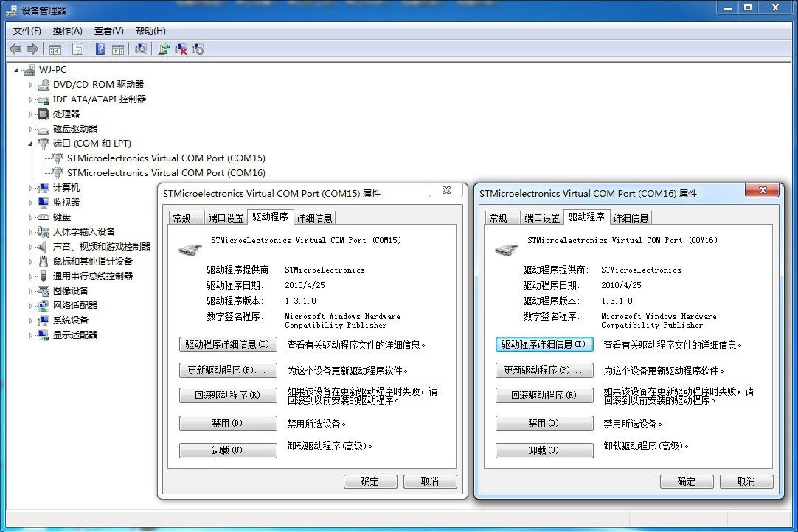Image resolution: width=798 pixels, height=532 pixels.
Task: Collapse the 端口 (COM 和 LPT) node
Action: pyautogui.click(x=30, y=144)
